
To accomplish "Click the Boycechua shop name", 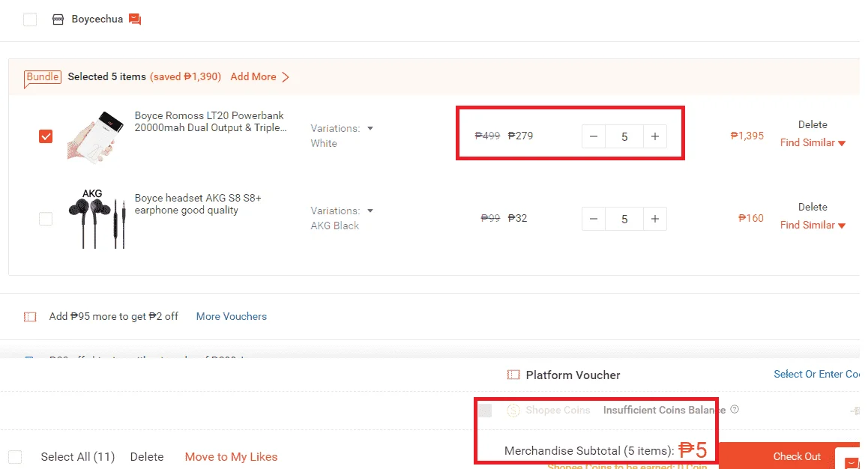I will click(97, 19).
